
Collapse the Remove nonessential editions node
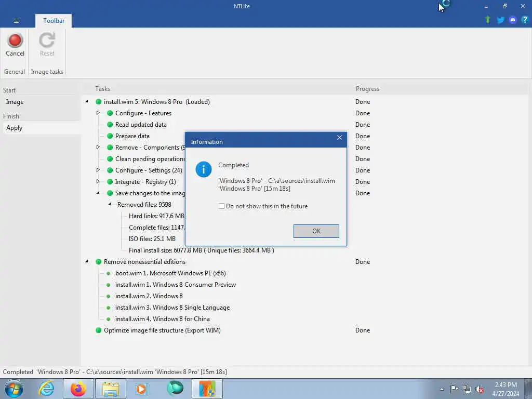87,262
